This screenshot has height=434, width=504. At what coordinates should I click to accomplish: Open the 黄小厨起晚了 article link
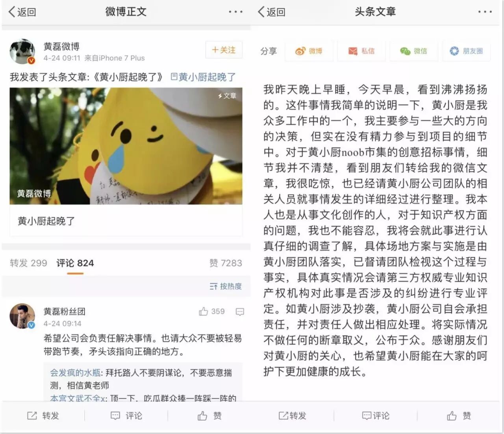pos(203,77)
